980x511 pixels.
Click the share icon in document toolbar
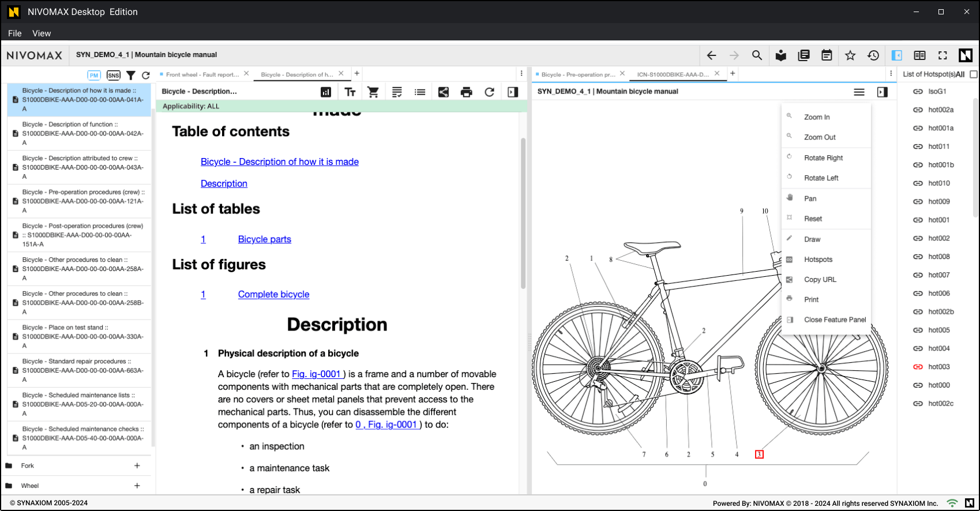pyautogui.click(x=444, y=92)
